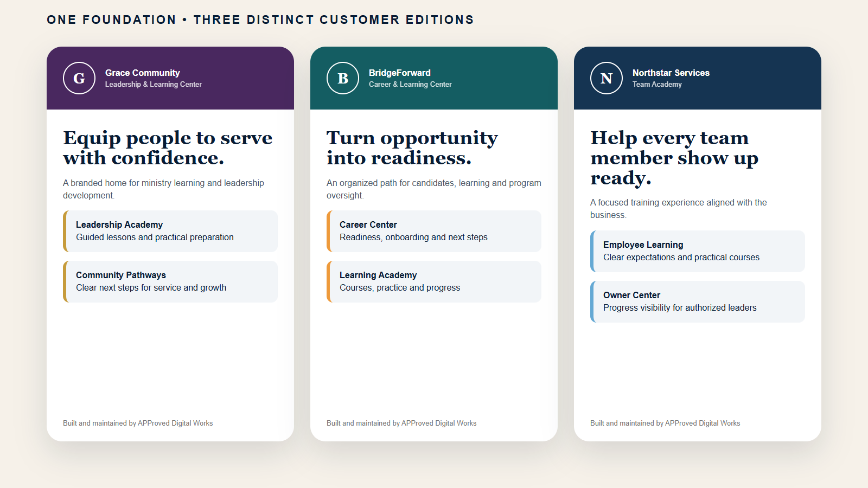
Task: Click 'Readiness, onboarding and next steps' text
Action: coord(413,237)
